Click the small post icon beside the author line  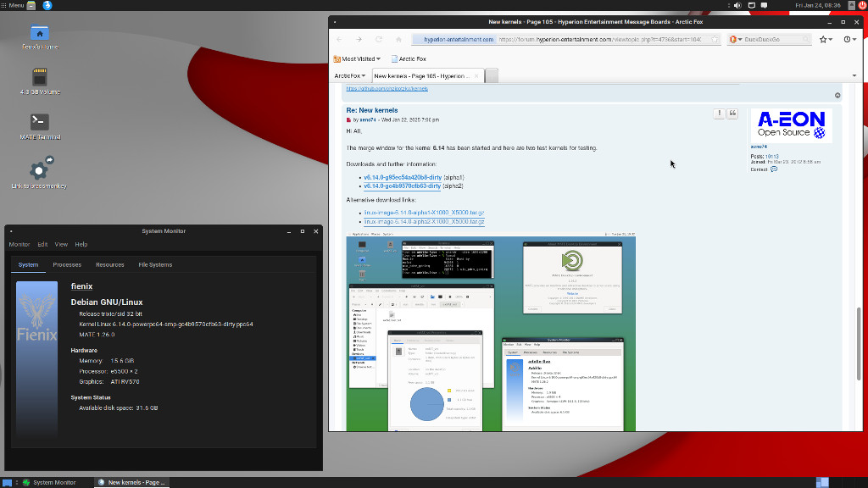pyautogui.click(x=348, y=120)
